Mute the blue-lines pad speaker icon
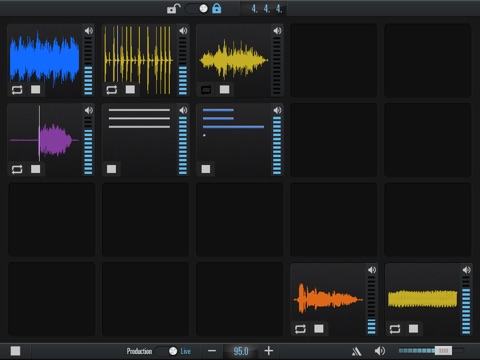The width and height of the screenshot is (480, 360). [x=277, y=110]
